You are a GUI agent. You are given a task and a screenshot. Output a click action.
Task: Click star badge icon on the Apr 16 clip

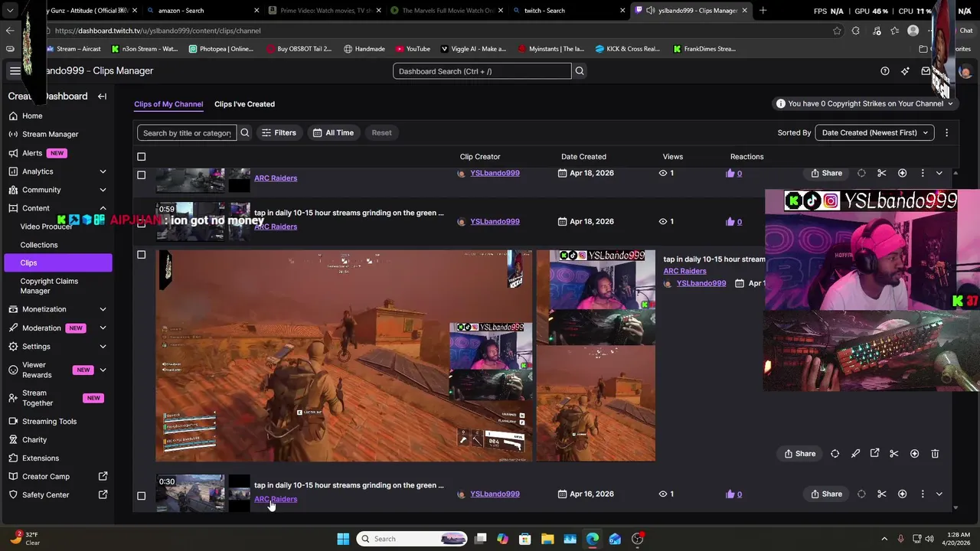(x=902, y=494)
